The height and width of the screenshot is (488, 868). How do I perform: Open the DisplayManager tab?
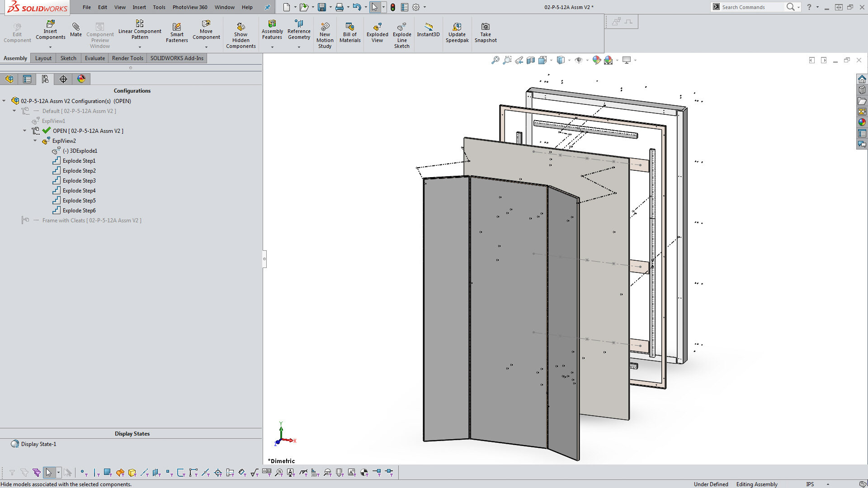[x=81, y=79]
